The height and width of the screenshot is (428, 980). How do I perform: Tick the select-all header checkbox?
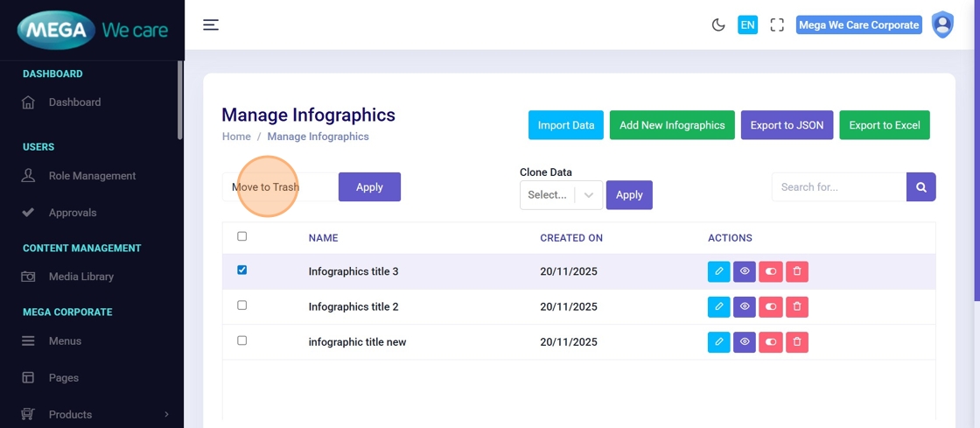click(x=242, y=236)
